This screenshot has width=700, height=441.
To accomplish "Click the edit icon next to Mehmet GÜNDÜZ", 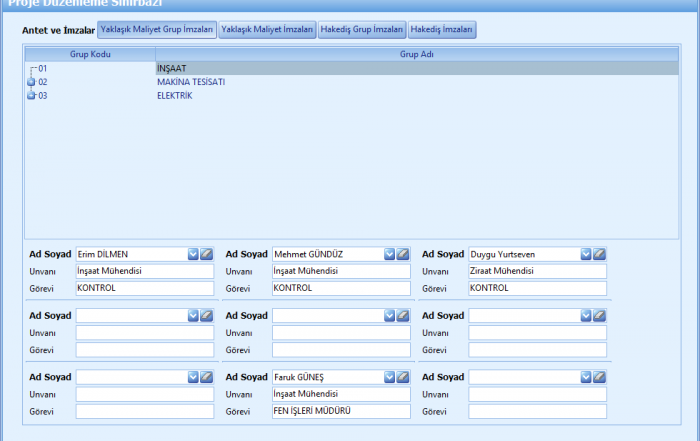I will 403,254.
